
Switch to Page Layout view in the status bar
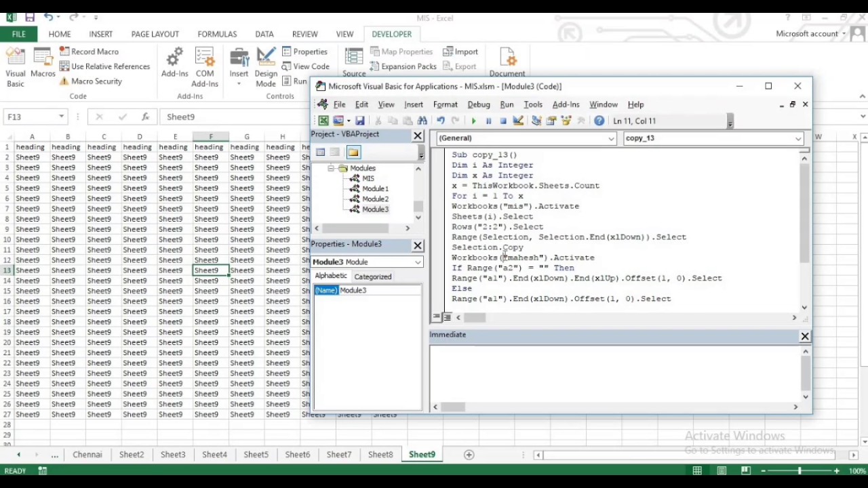[x=722, y=470]
